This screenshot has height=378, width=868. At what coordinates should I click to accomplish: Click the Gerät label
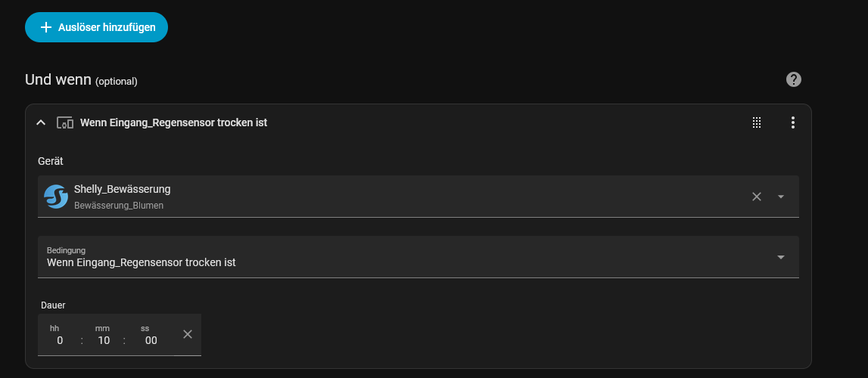(51, 161)
